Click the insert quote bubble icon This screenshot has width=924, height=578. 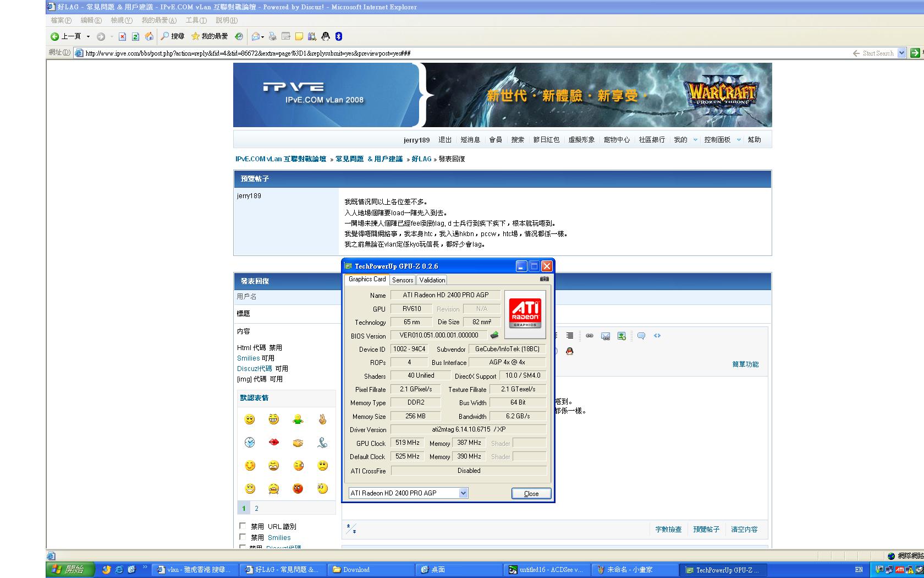[x=641, y=336]
